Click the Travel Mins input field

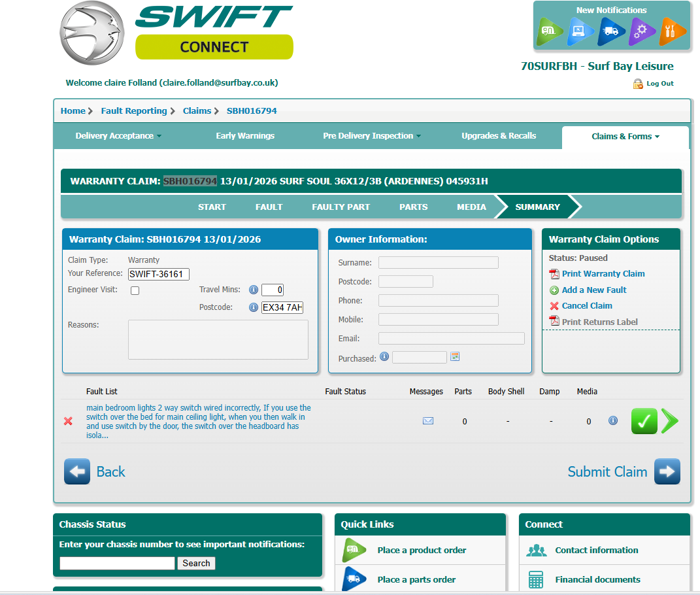(x=273, y=290)
